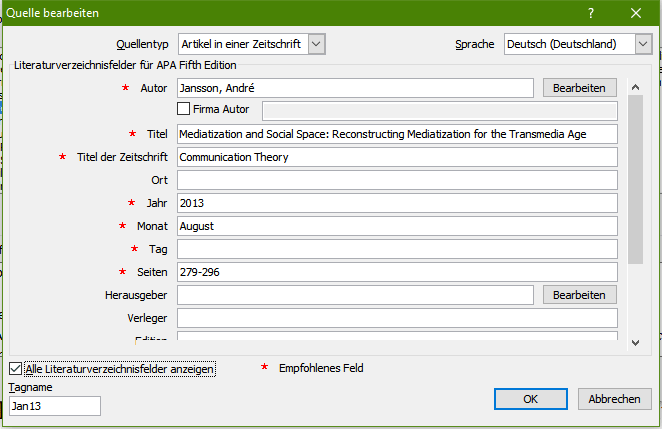Click the empty Ort field

[x=397, y=180]
